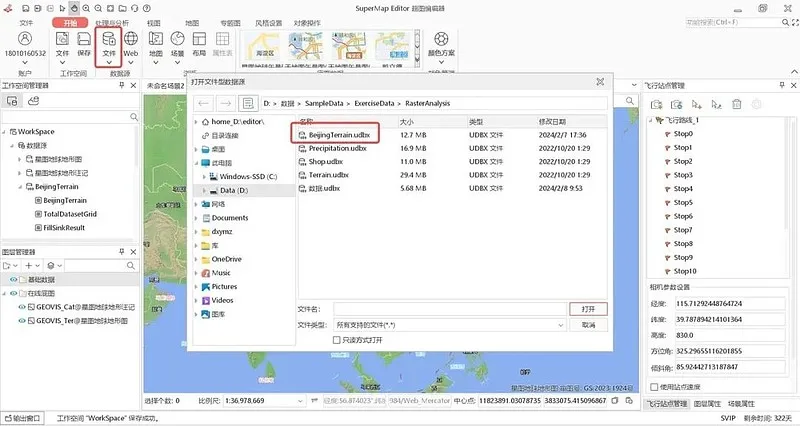Click the back arrow in file dialog
The width and height of the screenshot is (800, 426).
tap(203, 103)
